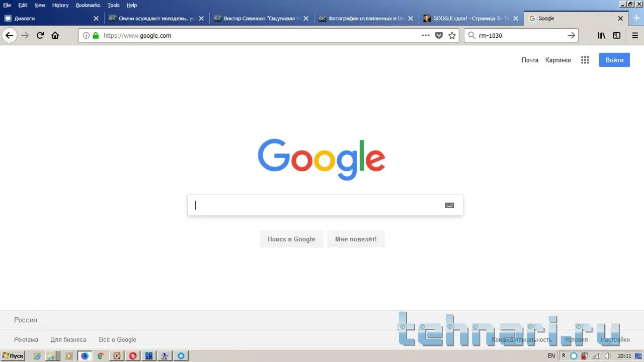Open the Реклама footer link
This screenshot has height=362, width=644.
[26, 339]
